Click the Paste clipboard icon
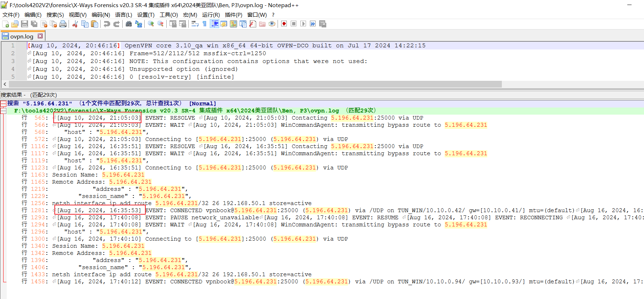Screen dimensions: 644x299 [95, 24]
